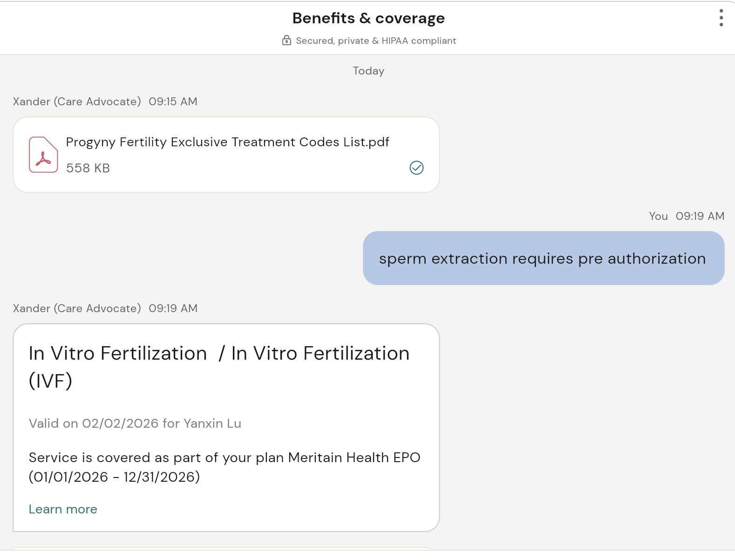Image resolution: width=735 pixels, height=560 pixels.
Task: Click the 09:15 AM timestamp
Action: tap(173, 102)
